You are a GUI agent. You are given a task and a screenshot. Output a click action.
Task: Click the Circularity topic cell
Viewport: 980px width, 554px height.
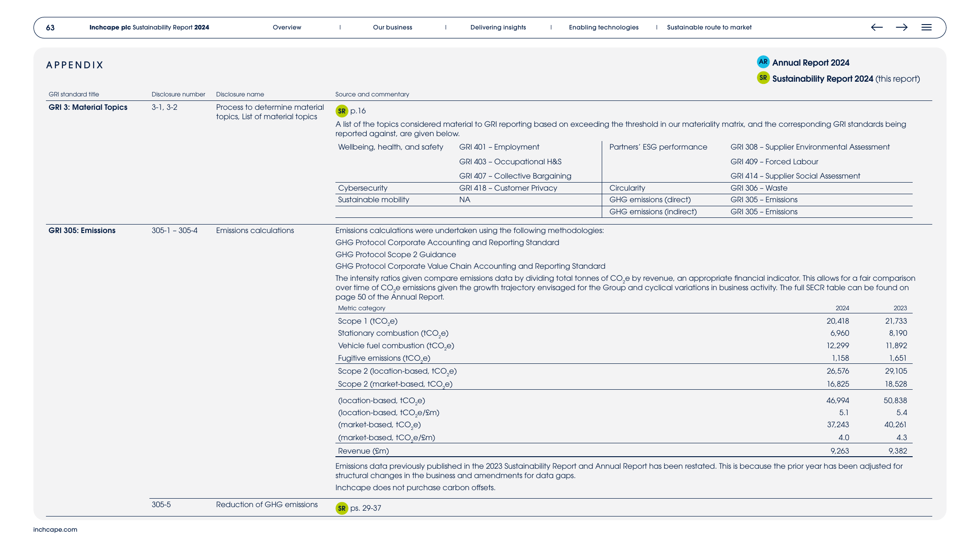click(627, 188)
